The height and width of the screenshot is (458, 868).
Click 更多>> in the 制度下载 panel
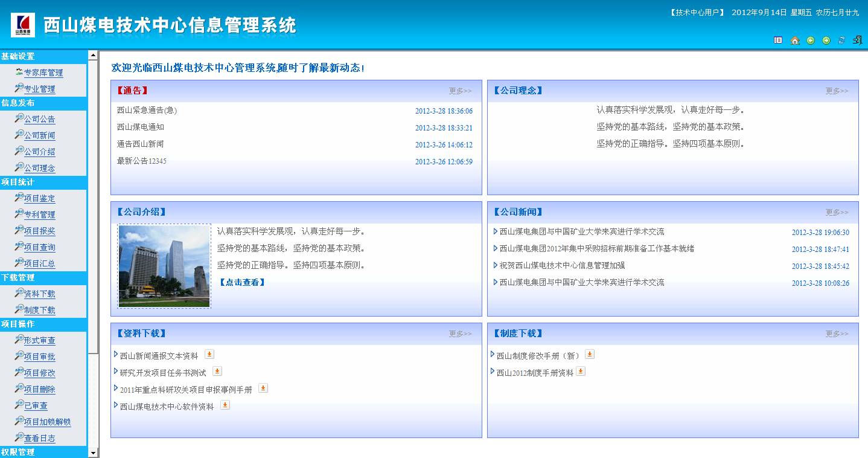(x=837, y=334)
